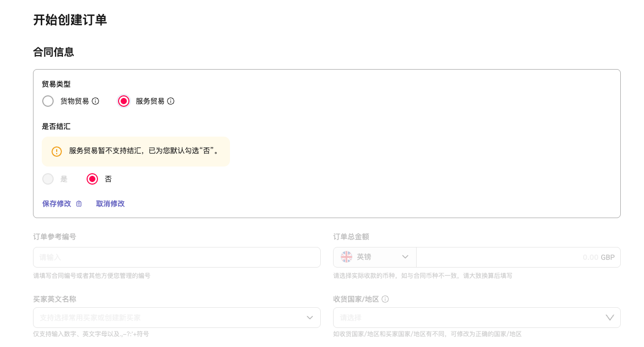Select the 否 radio option

92,179
